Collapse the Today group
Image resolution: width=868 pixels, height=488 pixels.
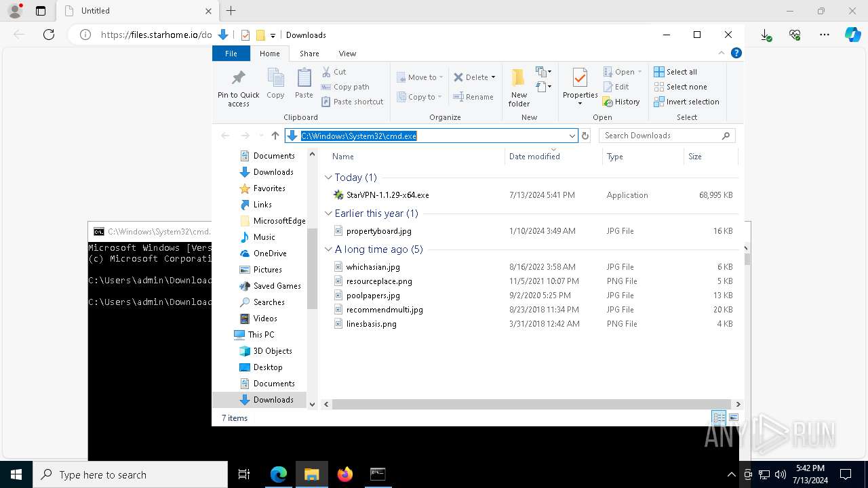(x=328, y=178)
